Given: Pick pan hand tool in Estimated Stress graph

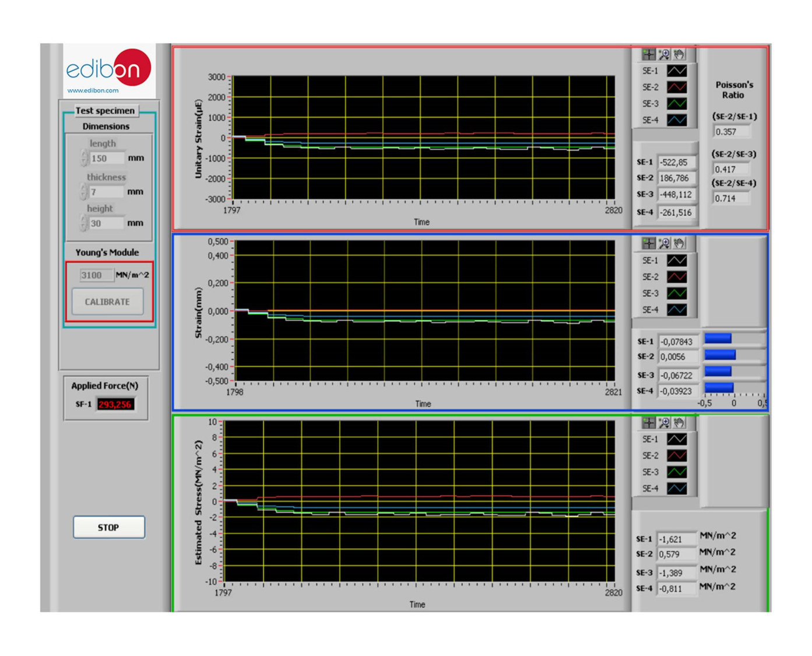Looking at the screenshot, I should 679,422.
